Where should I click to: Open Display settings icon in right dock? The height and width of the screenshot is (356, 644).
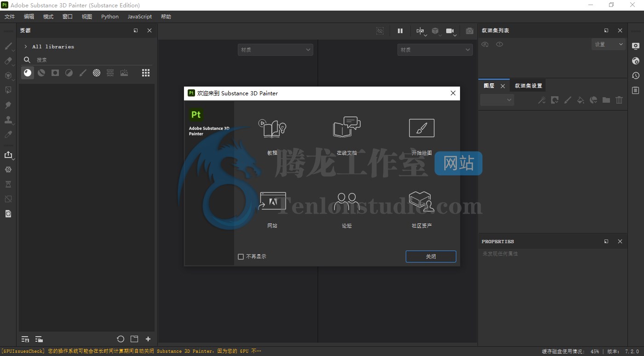click(636, 46)
